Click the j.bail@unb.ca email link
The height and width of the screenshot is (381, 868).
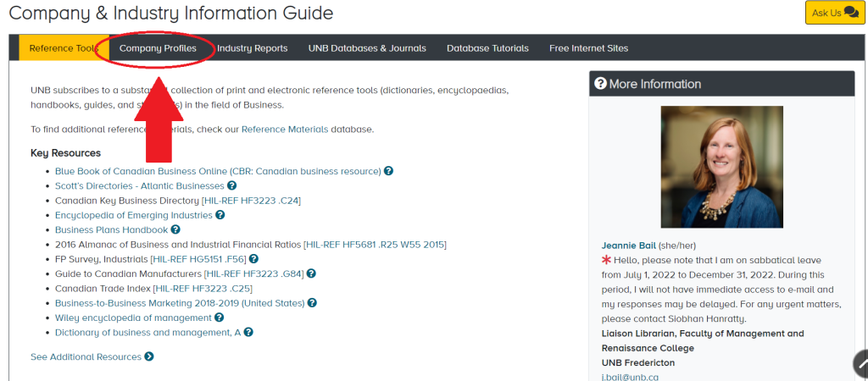coord(630,377)
